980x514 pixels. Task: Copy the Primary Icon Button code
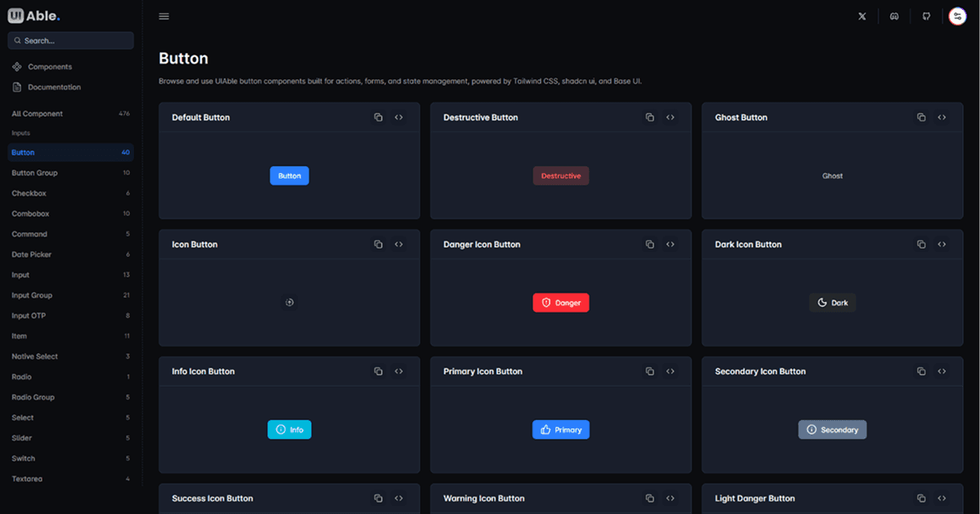click(x=650, y=371)
